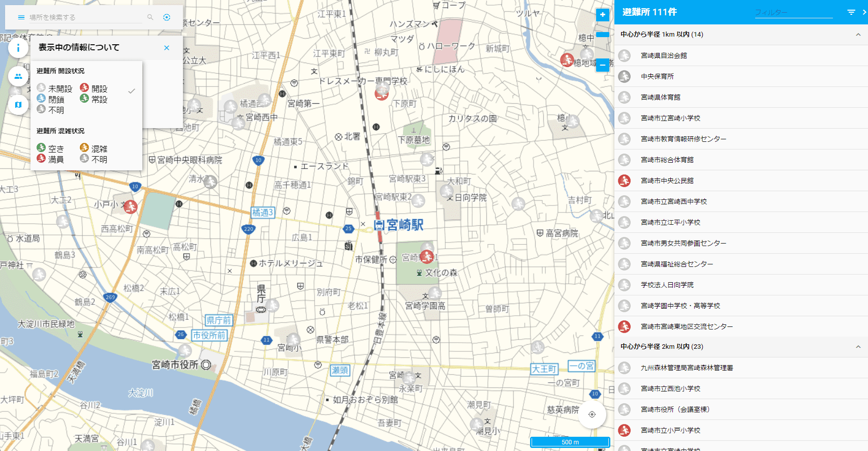Select 宮崎市教育情報研修センター in the list
This screenshot has height=451, width=868.
click(x=741, y=139)
